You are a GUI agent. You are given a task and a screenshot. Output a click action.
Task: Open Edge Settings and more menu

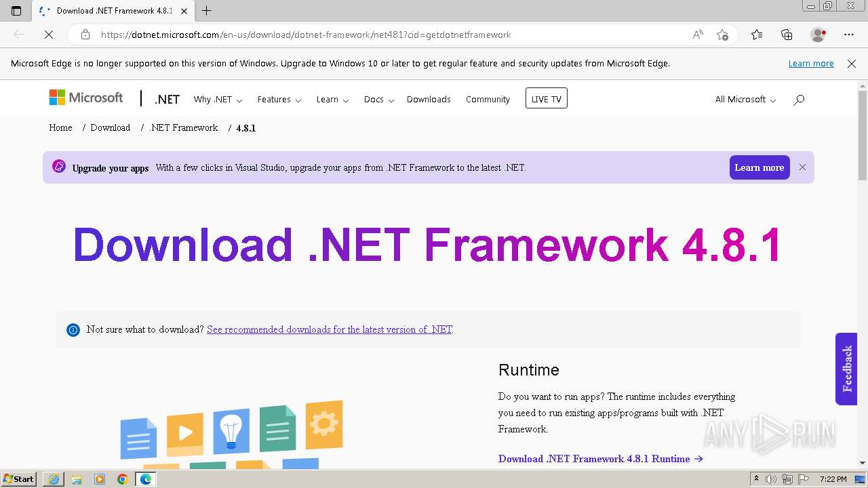coord(849,35)
